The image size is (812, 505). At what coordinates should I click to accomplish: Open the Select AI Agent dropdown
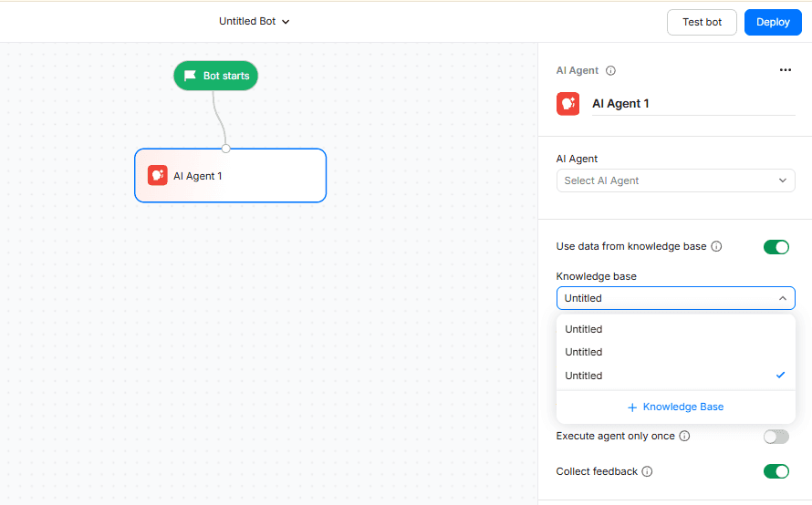point(675,180)
